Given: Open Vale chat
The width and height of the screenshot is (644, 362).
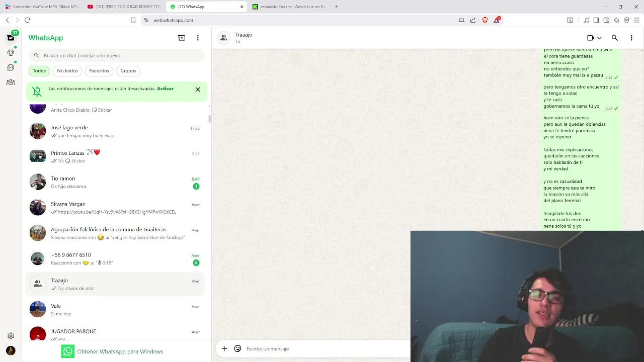Looking at the screenshot, I should click(x=116, y=310).
